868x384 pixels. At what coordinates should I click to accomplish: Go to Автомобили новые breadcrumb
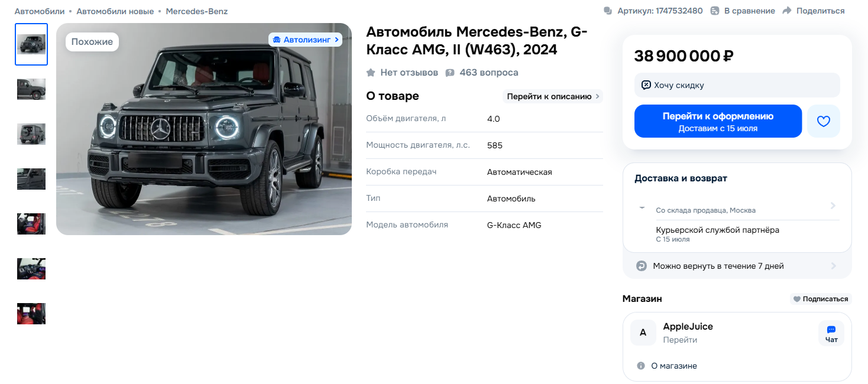[x=115, y=11]
